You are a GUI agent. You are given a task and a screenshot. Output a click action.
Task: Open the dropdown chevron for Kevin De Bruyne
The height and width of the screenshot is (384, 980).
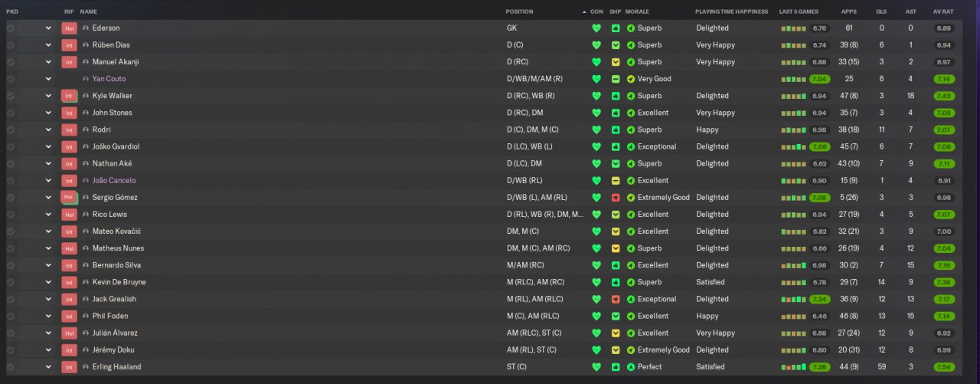click(x=48, y=282)
